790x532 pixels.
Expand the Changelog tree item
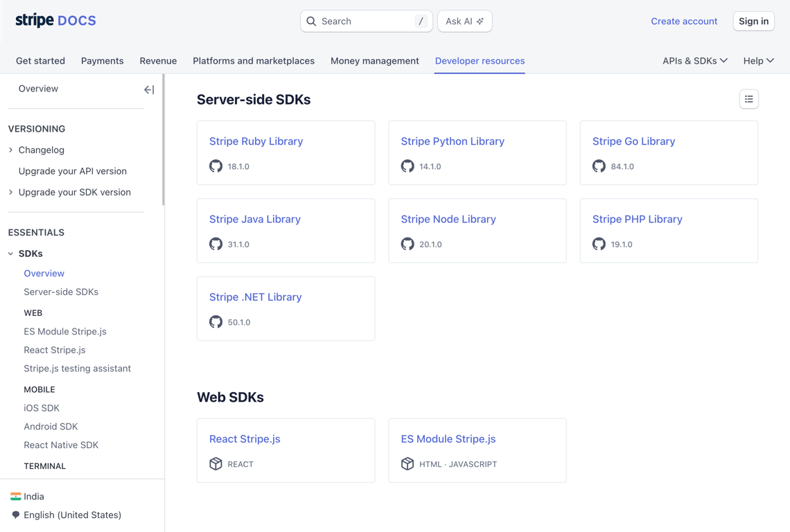pyautogui.click(x=11, y=150)
